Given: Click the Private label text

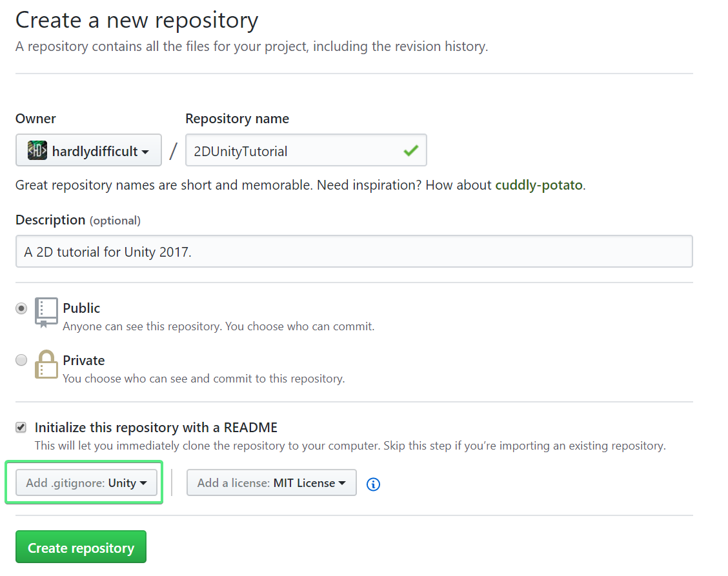Looking at the screenshot, I should (83, 360).
